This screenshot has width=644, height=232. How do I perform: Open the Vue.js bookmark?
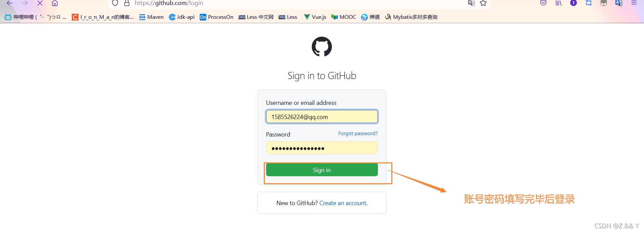(315, 17)
